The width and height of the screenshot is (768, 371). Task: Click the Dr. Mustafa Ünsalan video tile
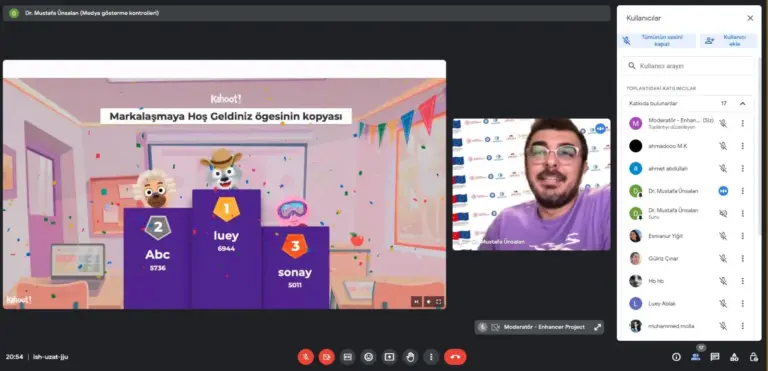[531, 184]
